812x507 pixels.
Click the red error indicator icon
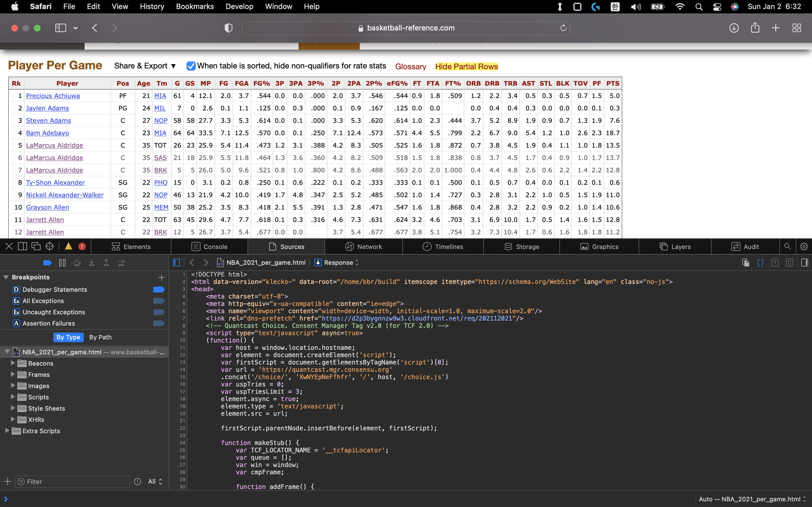coord(82,246)
